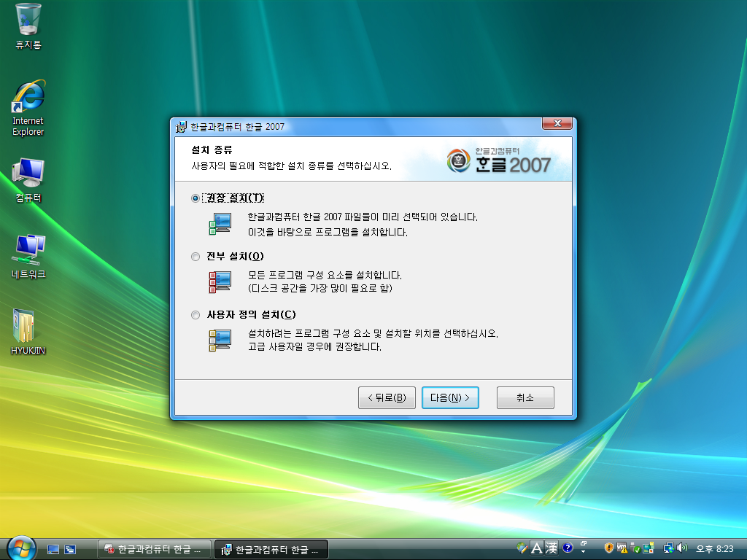Switch to active 한글과컴퓨터 한글 installer taskbar button
The height and width of the screenshot is (560, 747).
271,550
